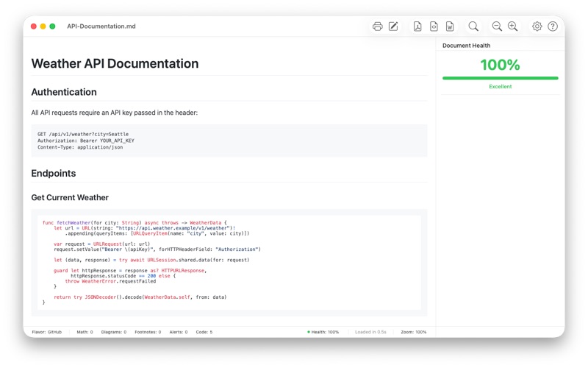Export document as Word file

(x=450, y=26)
